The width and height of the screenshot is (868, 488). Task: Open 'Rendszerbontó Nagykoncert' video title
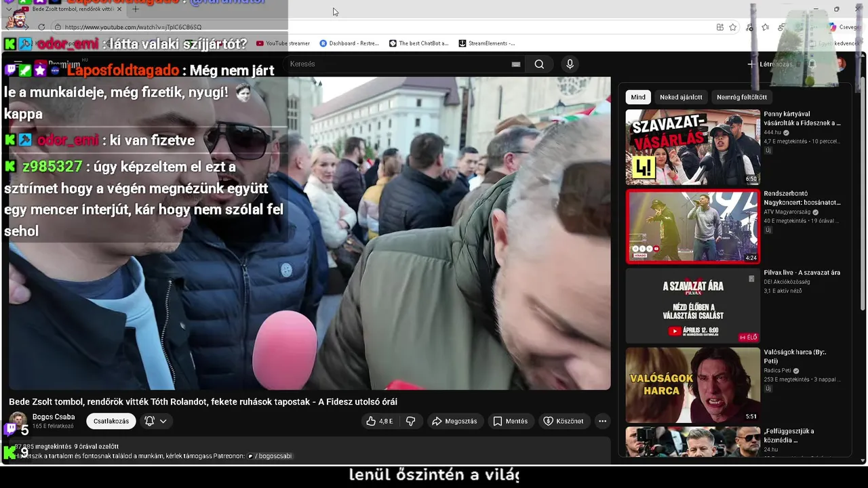click(x=802, y=198)
